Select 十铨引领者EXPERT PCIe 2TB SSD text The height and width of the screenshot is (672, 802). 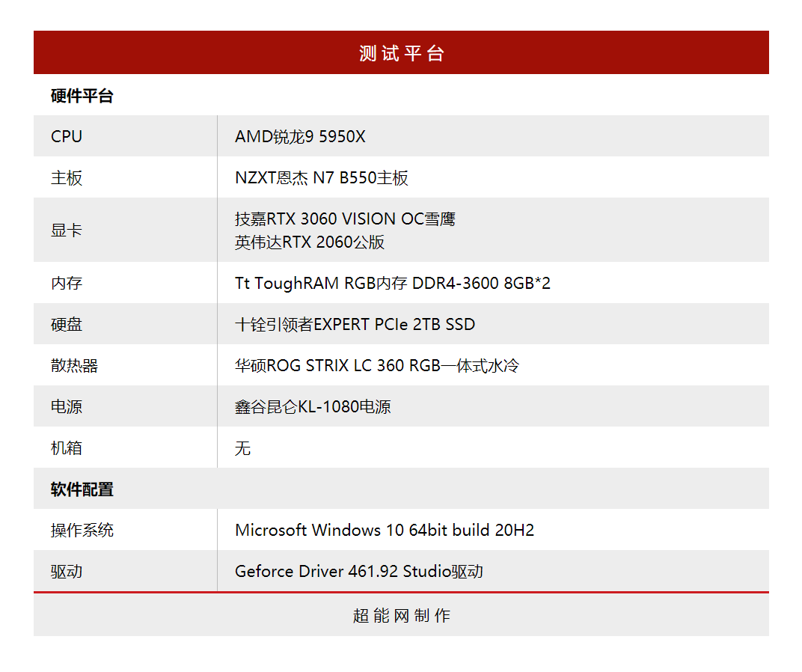(355, 325)
